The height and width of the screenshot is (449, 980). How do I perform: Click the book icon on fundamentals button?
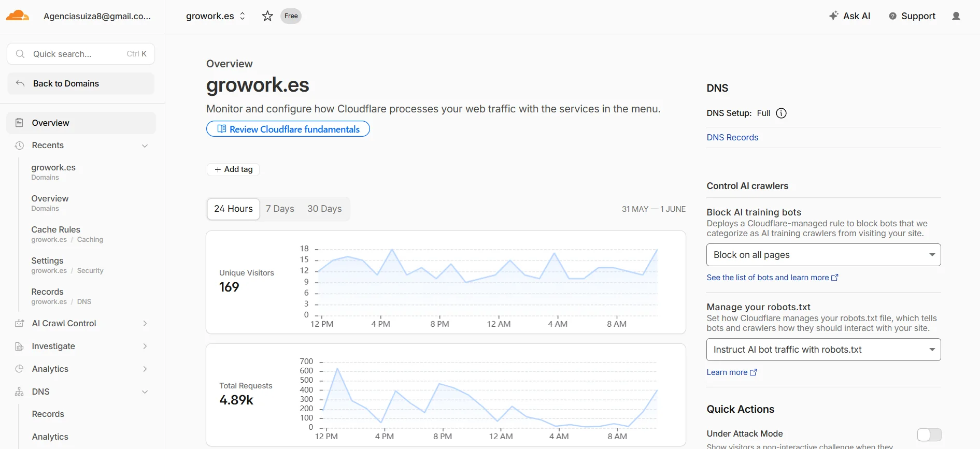(221, 129)
